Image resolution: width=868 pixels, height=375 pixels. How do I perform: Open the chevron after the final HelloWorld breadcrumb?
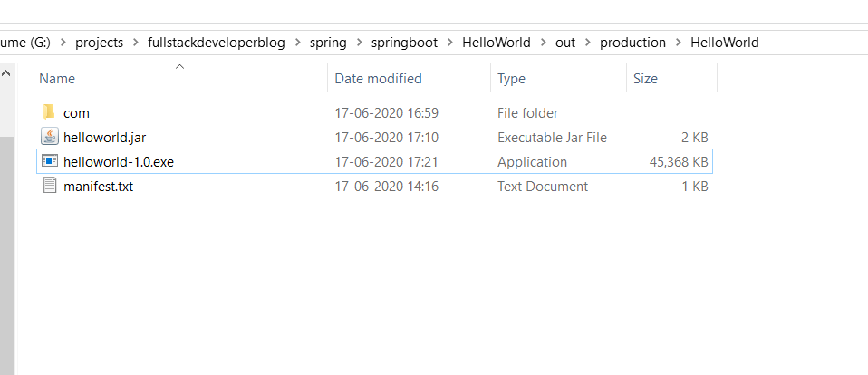[771, 43]
